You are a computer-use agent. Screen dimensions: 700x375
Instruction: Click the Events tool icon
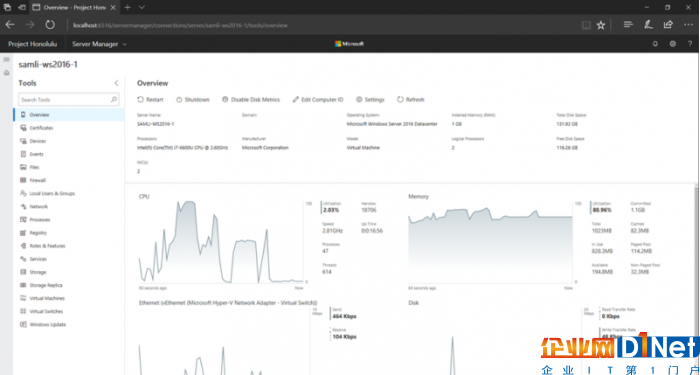click(23, 154)
